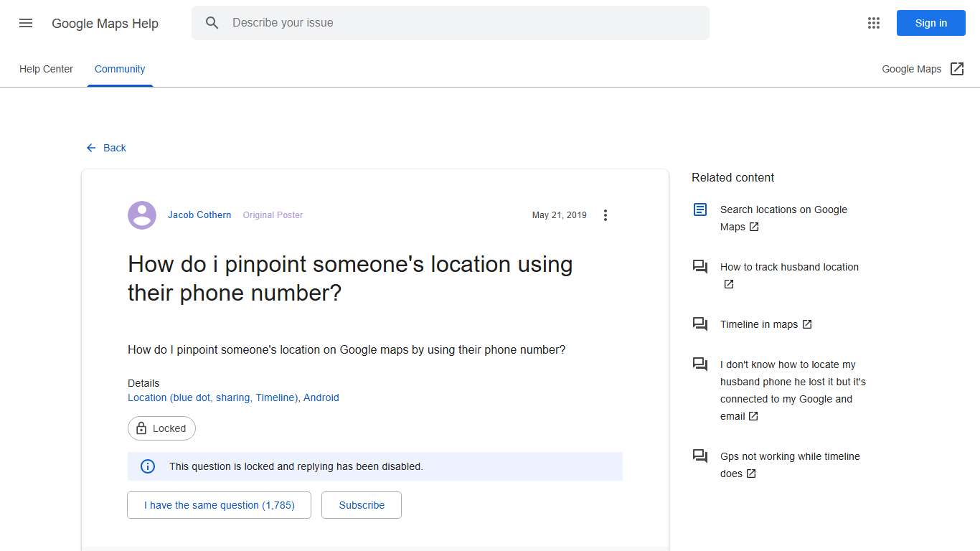Subscribe to this question thread
Viewport: 980px width, 551px height.
(x=361, y=505)
